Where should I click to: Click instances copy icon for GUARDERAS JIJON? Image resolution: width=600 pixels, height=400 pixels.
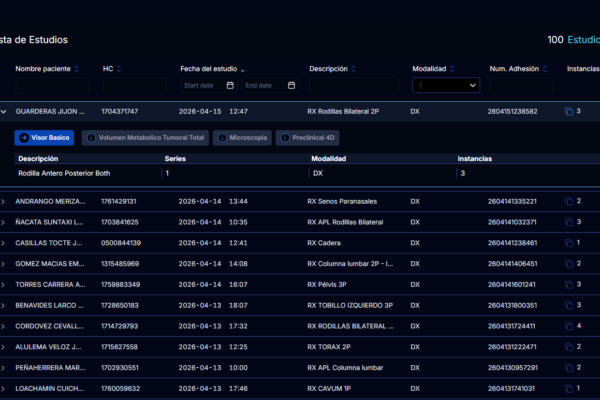pyautogui.click(x=568, y=111)
